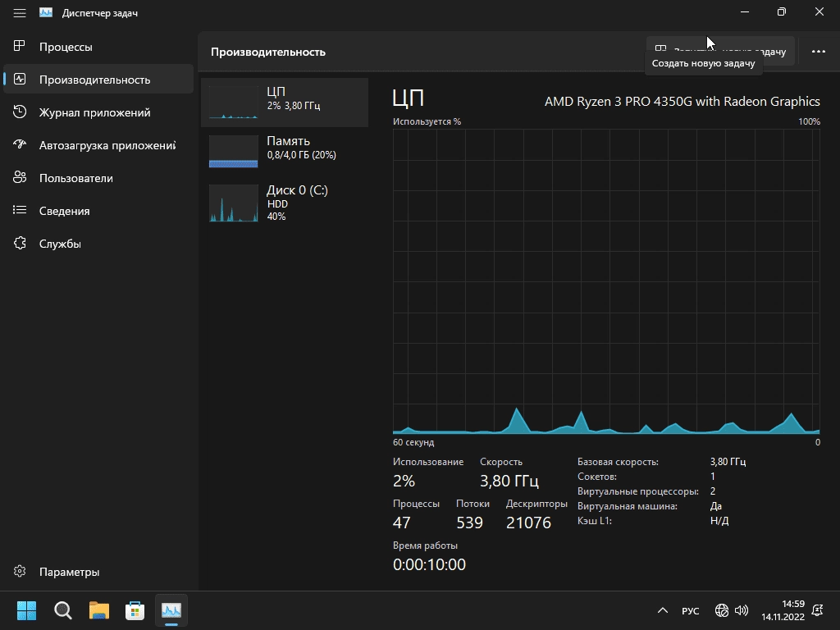
Task: Click the Виртуальные процессоры label
Action: coord(638,491)
